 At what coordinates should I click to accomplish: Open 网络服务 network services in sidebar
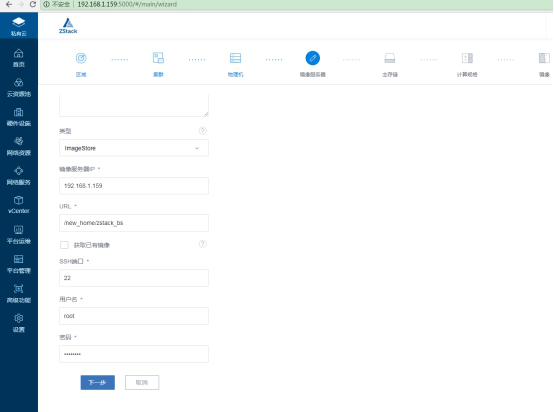pyautogui.click(x=19, y=176)
